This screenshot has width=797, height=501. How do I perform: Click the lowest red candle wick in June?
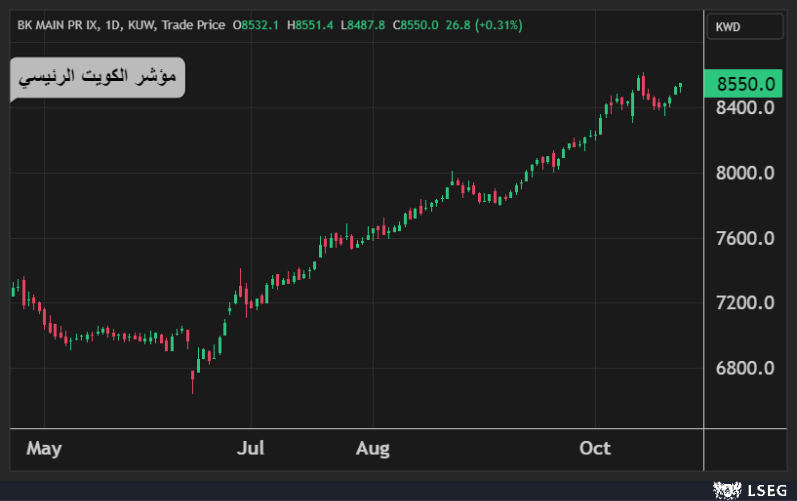point(192,381)
